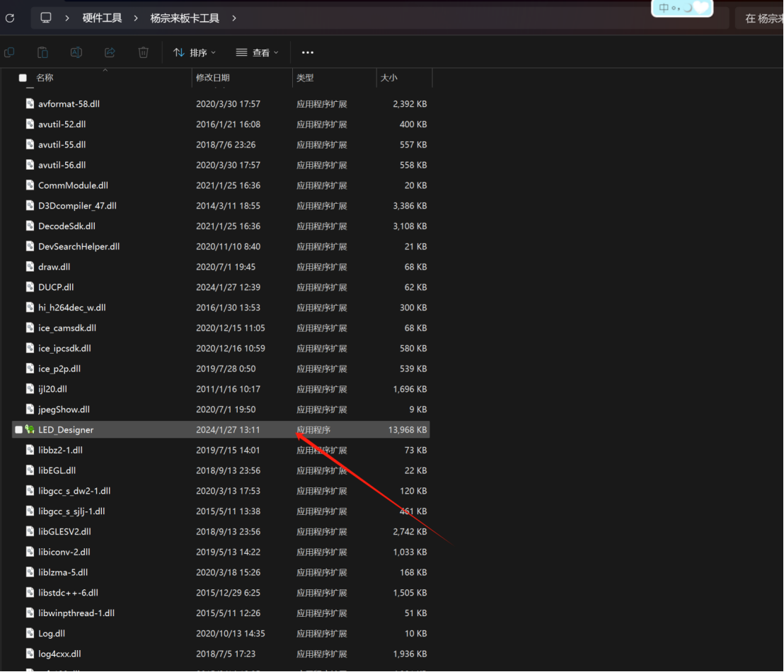
Task: Open the 查看 view dropdown
Action: tap(257, 52)
